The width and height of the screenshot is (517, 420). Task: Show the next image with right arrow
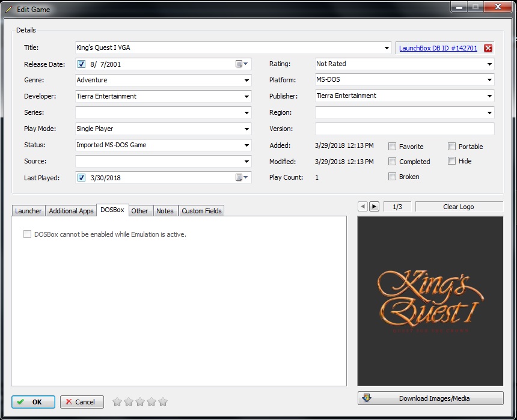pyautogui.click(x=374, y=207)
